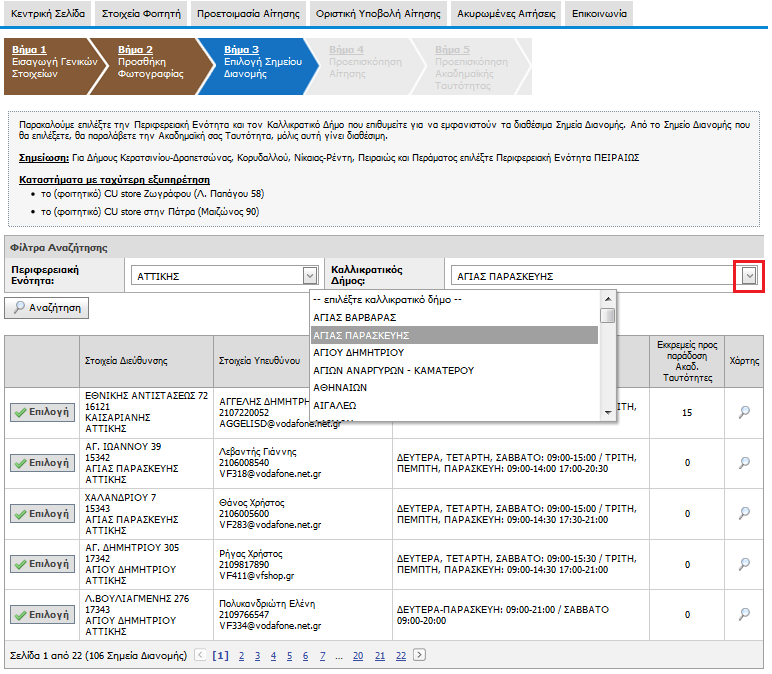Viewport: 772px width, 674px height.
Task: Open Ακυρωμένες Αιτήσεις tab
Action: (x=506, y=13)
